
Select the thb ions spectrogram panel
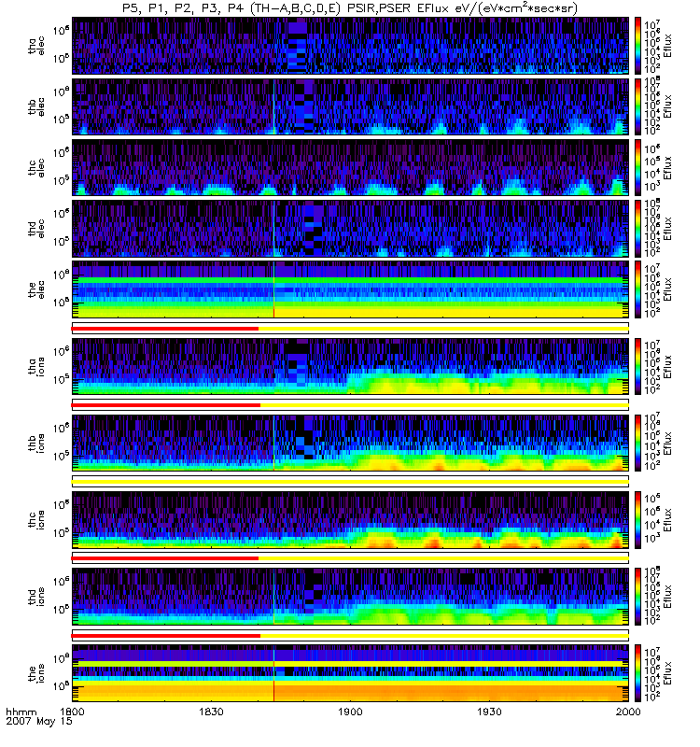tap(350, 443)
